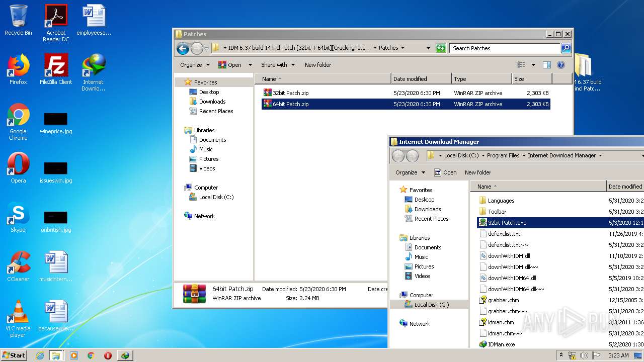The width and height of the screenshot is (644, 362).
Task: Click the Internet Explorer taskbar icon
Action: coord(40,355)
